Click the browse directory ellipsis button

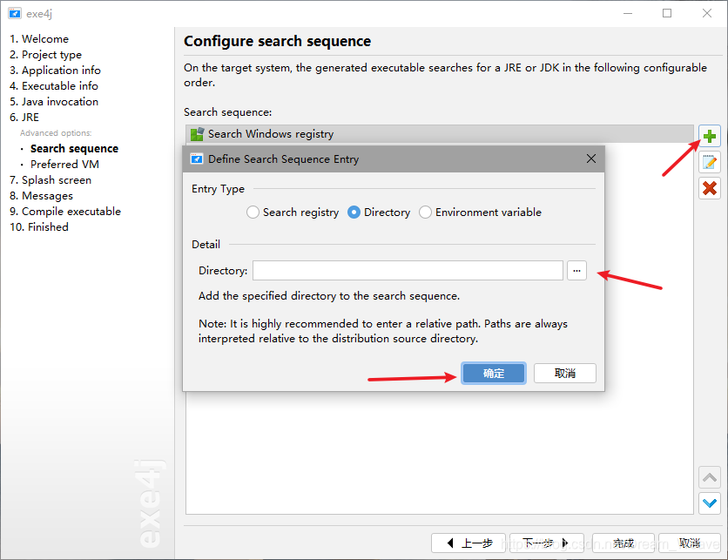(x=576, y=271)
